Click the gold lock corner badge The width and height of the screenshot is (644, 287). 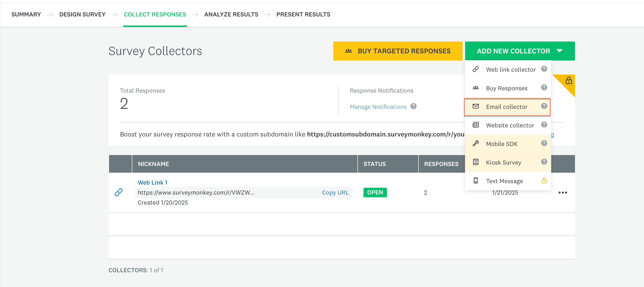[569, 81]
